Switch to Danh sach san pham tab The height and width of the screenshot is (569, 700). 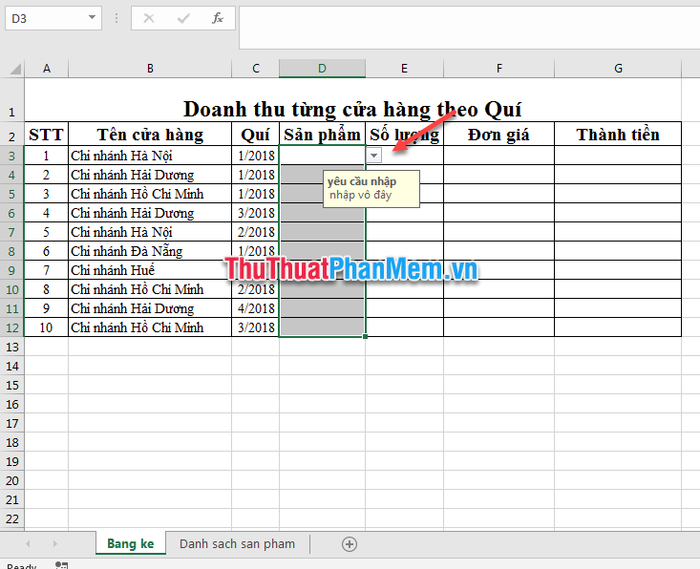[237, 544]
